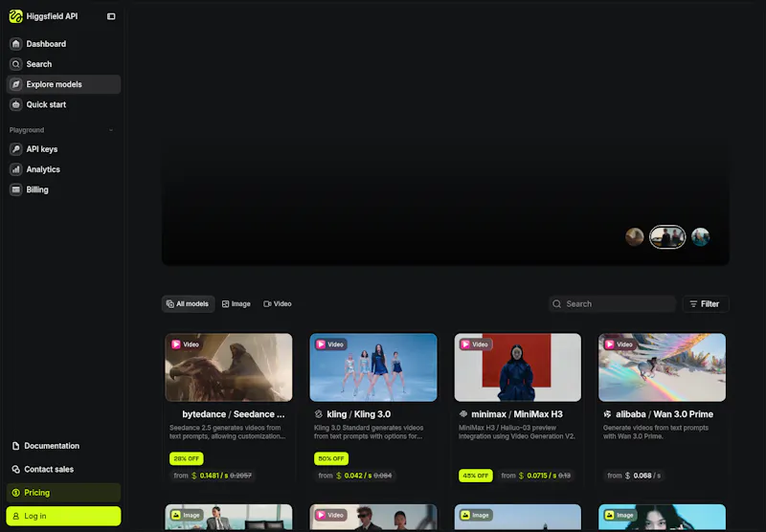Screen dimensions: 766x532
Task: Click the 28% OFF badge
Action: click(186, 458)
